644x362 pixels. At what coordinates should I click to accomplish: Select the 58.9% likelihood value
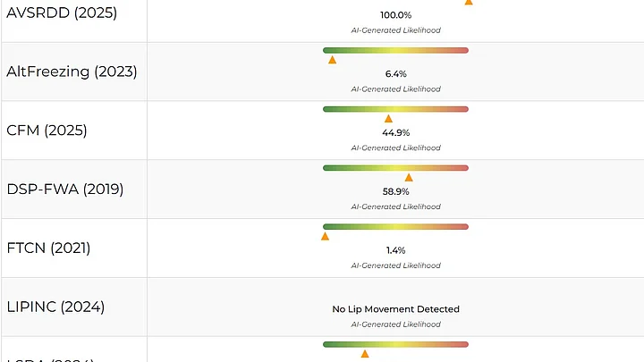[395, 191]
